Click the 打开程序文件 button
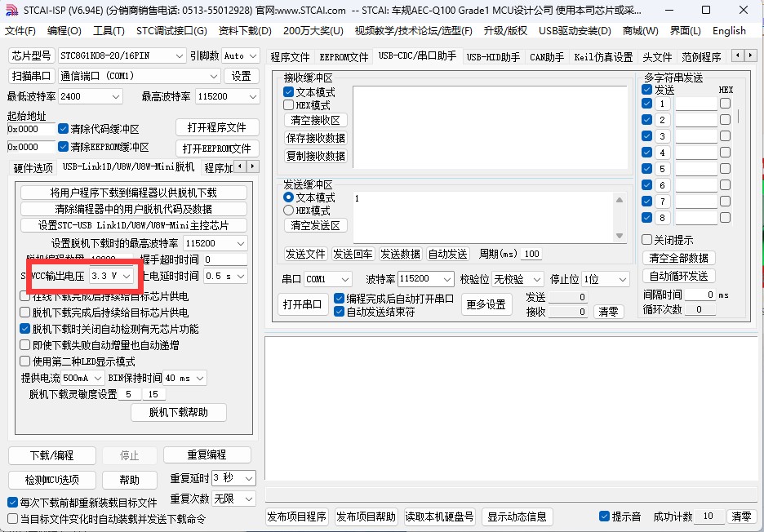Viewport: 764px width, 532px height. [217, 127]
